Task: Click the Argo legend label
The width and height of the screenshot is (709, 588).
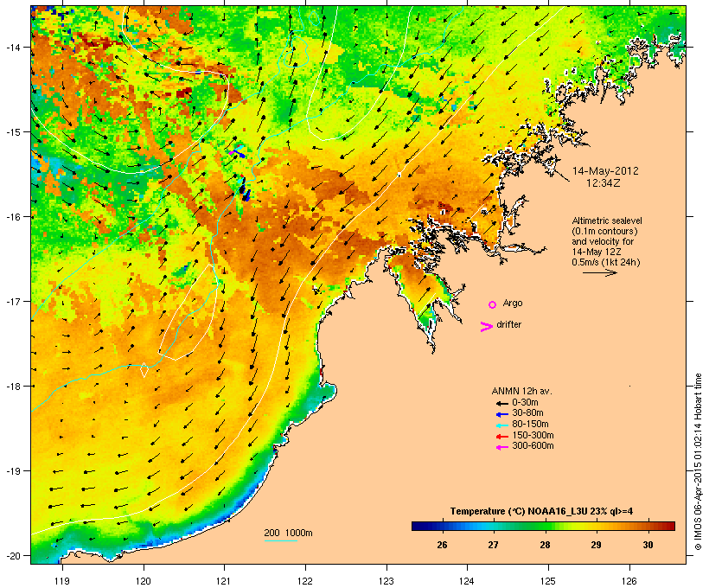Action: coord(513,303)
